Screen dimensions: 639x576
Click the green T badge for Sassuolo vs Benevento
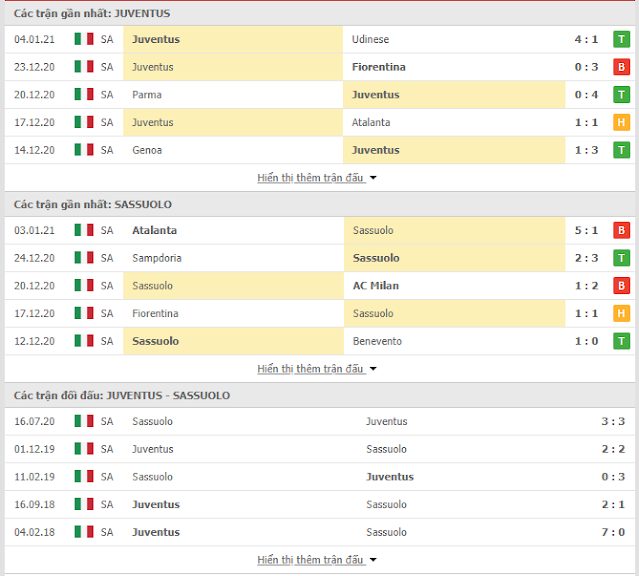621,342
